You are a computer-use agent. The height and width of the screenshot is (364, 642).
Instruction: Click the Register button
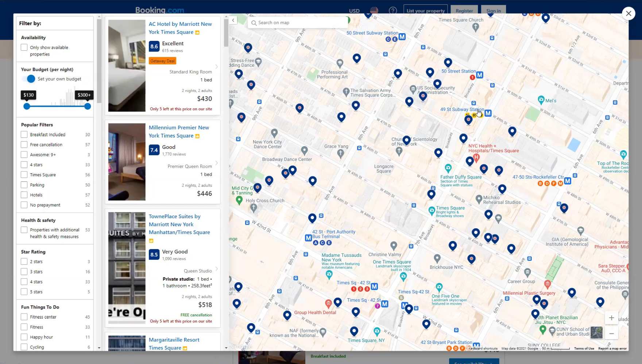pos(464,11)
